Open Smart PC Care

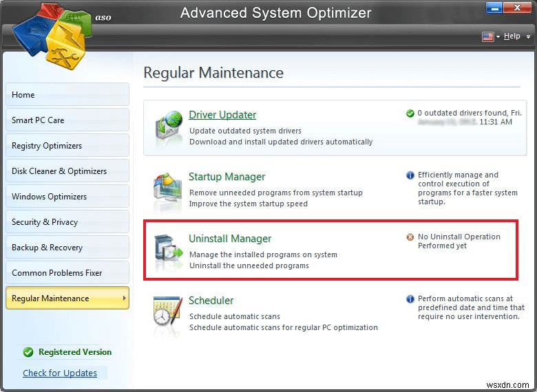coord(67,120)
